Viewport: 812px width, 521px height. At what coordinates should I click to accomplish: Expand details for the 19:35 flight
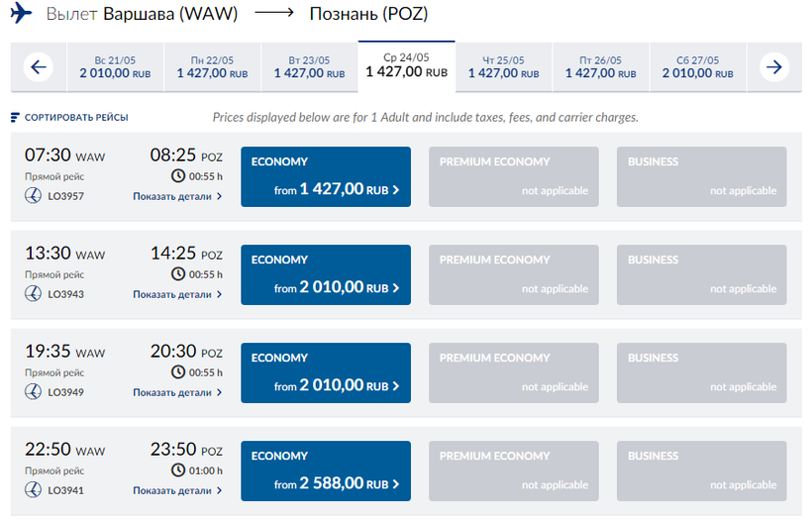pos(178,392)
